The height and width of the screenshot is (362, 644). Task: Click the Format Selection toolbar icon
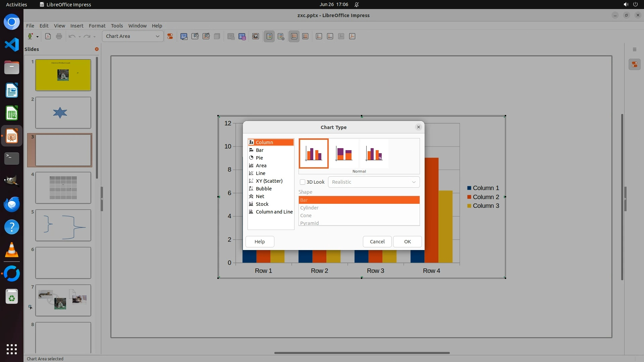point(170,36)
